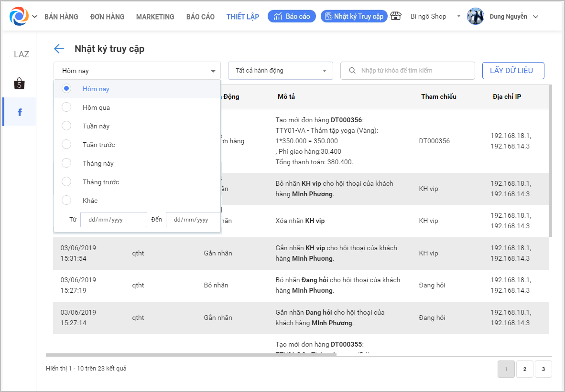
Task: Click the Từ start date field
Action: [113, 220]
